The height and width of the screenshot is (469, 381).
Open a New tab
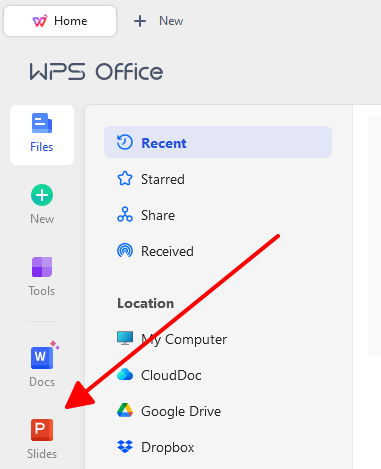click(x=158, y=21)
